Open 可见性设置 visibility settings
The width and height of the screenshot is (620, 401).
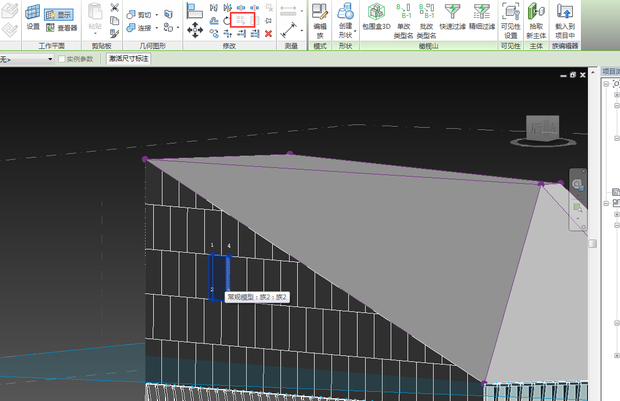pyautogui.click(x=510, y=20)
